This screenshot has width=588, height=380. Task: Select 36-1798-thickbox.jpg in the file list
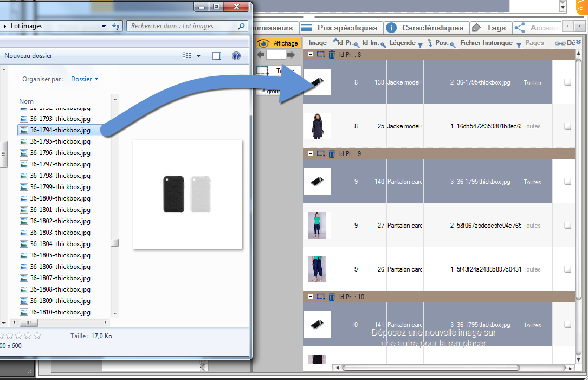(60, 176)
